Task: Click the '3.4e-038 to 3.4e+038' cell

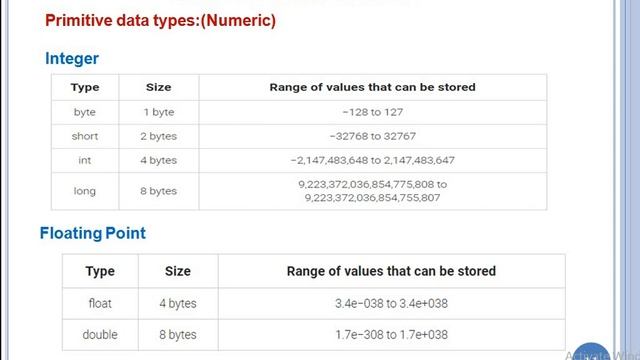Action: 391,304
